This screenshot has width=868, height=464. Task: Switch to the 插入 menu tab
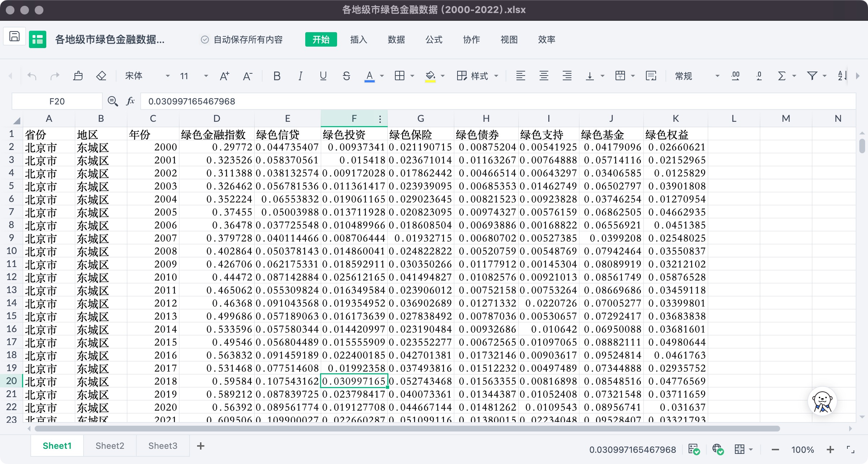click(x=358, y=39)
